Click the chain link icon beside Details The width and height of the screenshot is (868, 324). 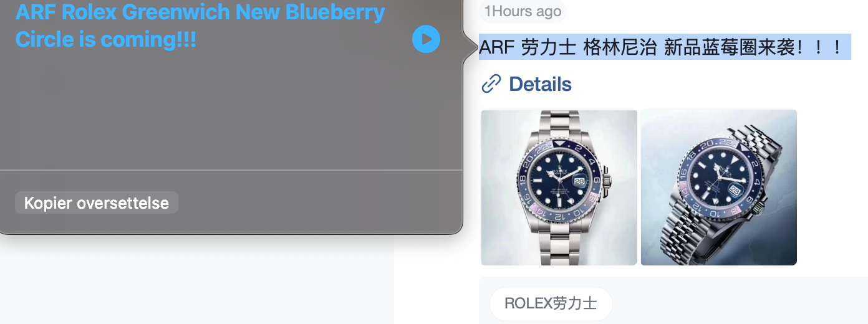pos(491,83)
